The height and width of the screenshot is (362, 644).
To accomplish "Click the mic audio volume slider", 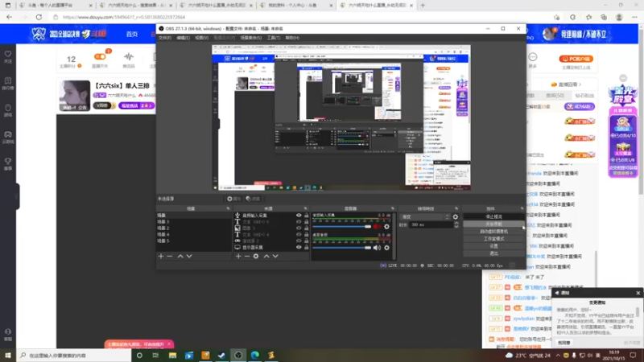I will (341, 227).
